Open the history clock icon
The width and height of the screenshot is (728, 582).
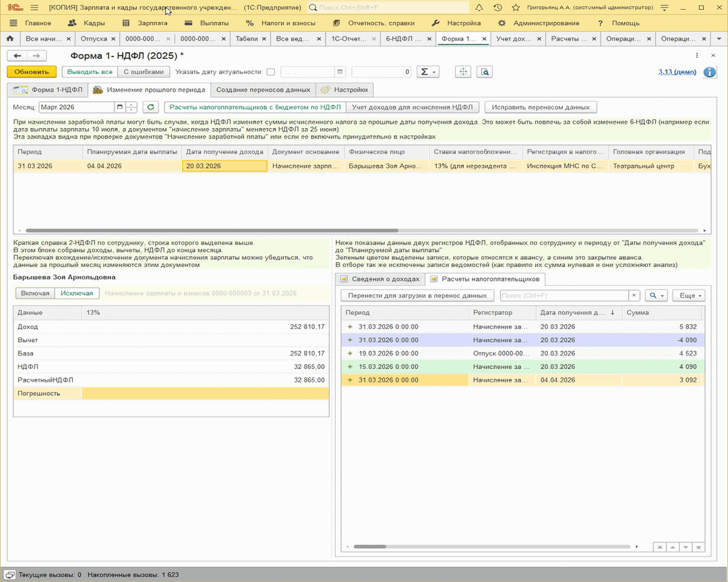(x=497, y=8)
